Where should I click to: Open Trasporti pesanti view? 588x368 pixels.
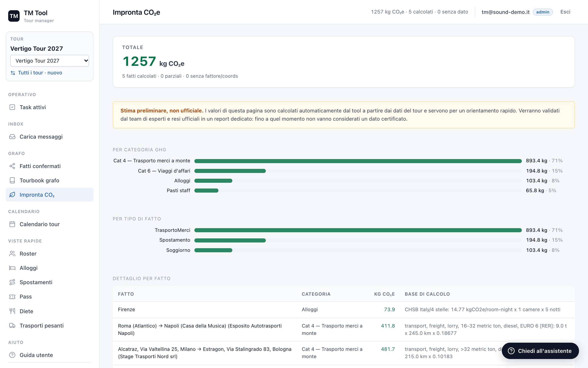[50, 326]
